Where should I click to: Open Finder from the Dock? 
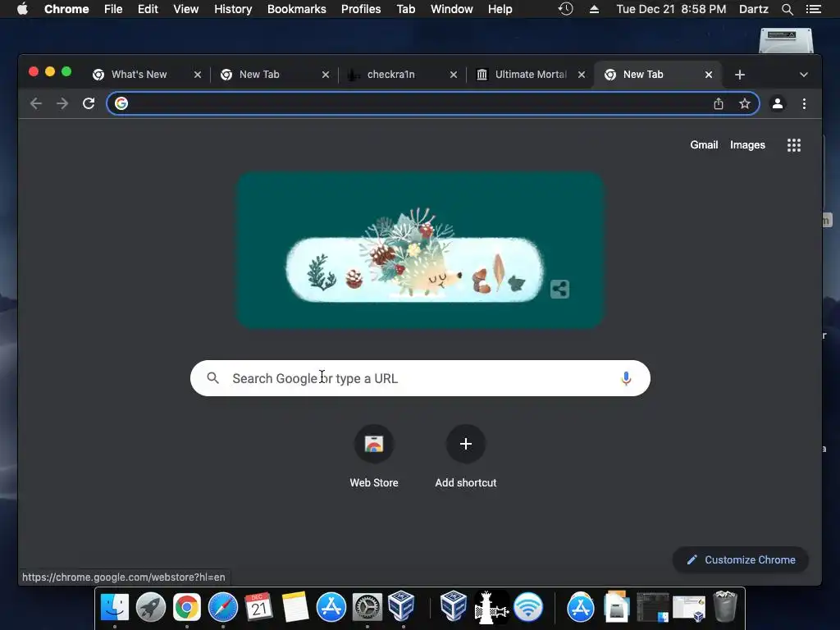point(115,607)
